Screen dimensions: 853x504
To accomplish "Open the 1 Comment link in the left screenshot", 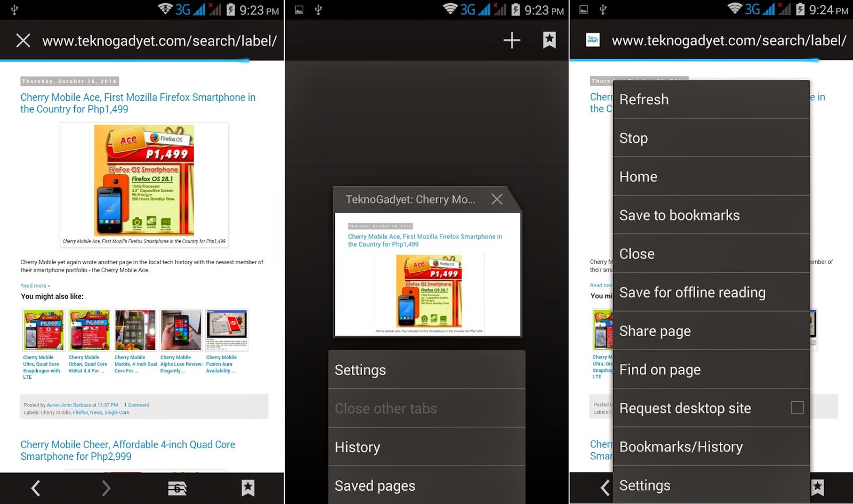I will (x=136, y=405).
